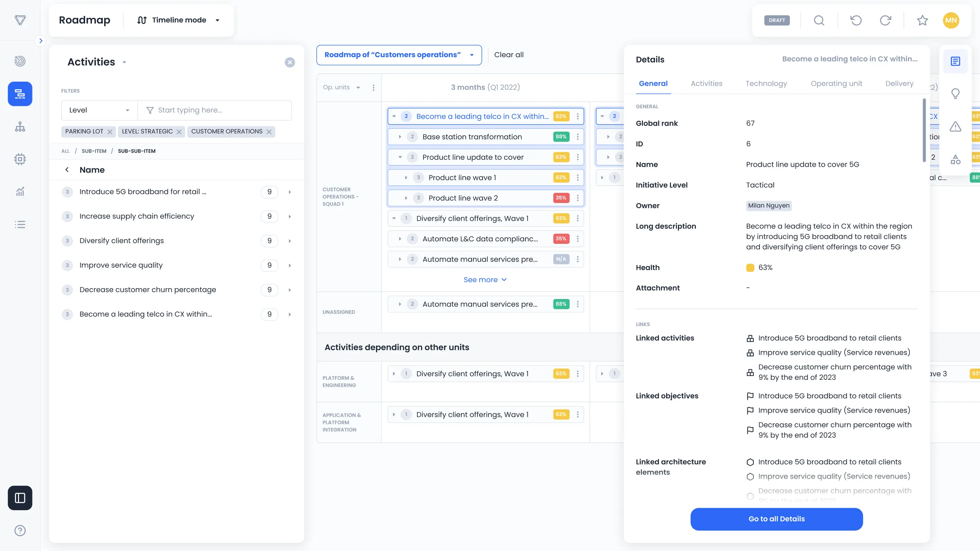Open options for Base station transformation
The height and width of the screenshot is (551, 980).
point(578,137)
